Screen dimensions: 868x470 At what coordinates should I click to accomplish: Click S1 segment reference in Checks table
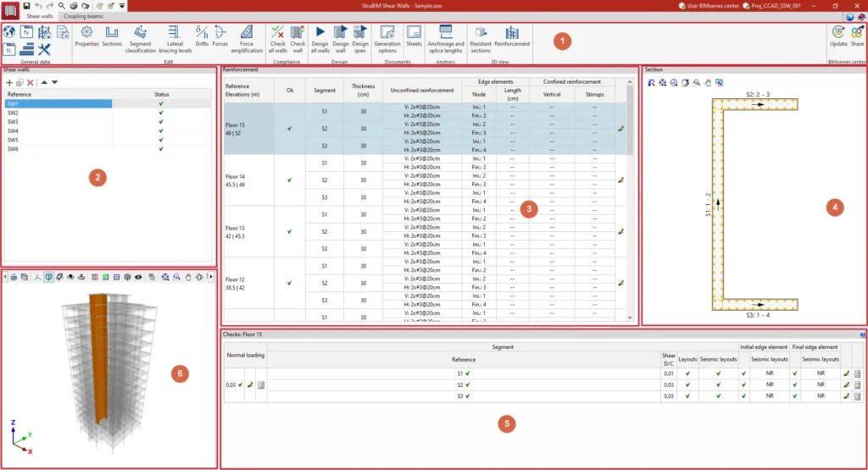coord(464,373)
